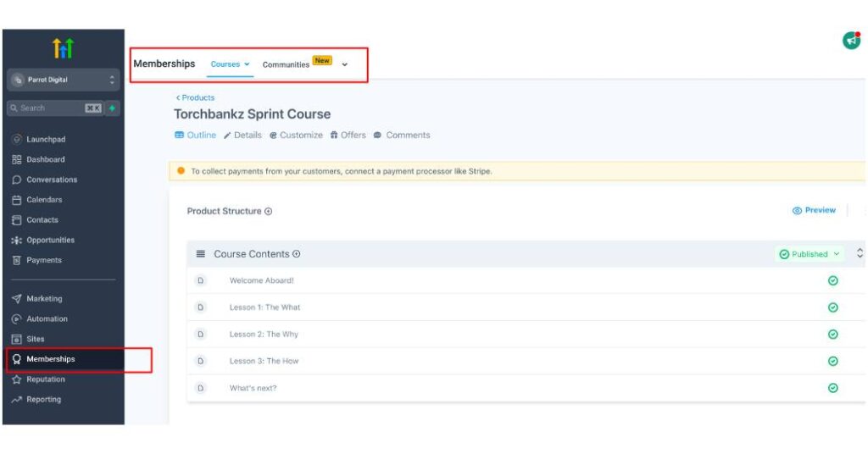Open the Offers tab

348,135
